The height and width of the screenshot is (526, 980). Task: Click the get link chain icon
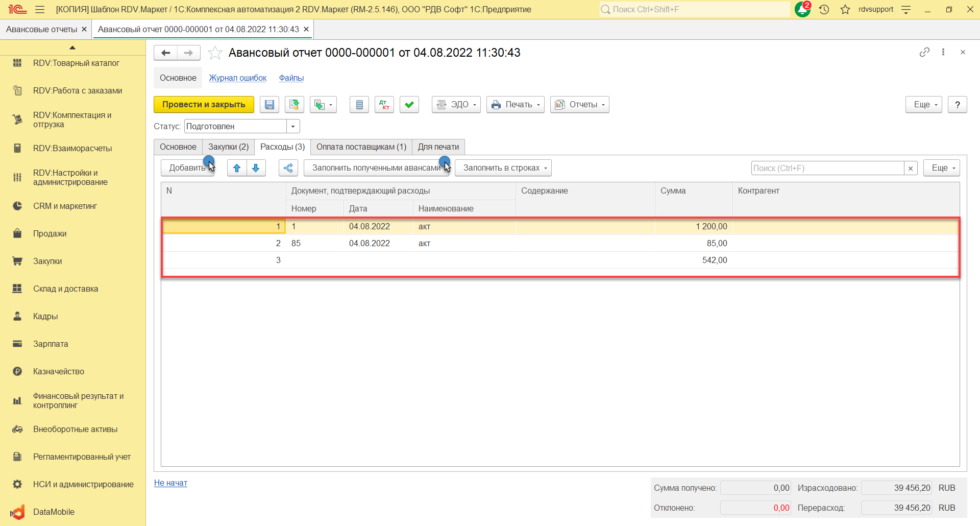click(924, 52)
